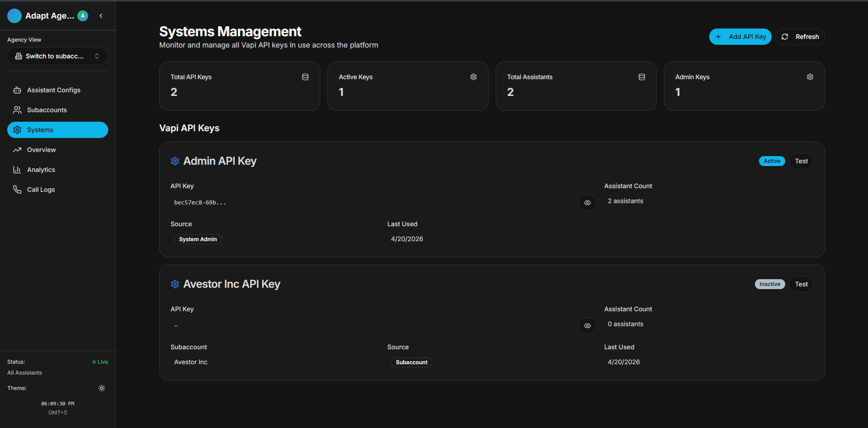Viewport: 868px width, 428px height.
Task: Click the Inactive status badge
Action: click(x=770, y=284)
